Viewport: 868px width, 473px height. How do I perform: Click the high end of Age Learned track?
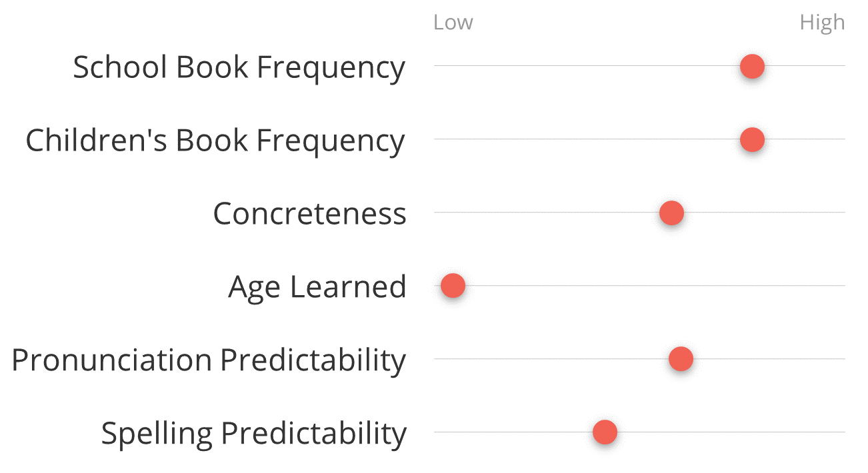click(840, 286)
